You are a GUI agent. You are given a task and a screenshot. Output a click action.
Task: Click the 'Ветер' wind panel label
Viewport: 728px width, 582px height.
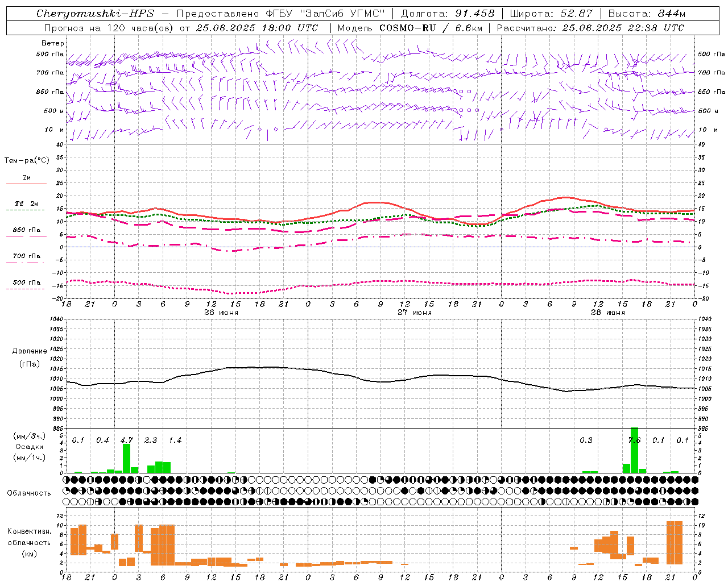[x=52, y=43]
